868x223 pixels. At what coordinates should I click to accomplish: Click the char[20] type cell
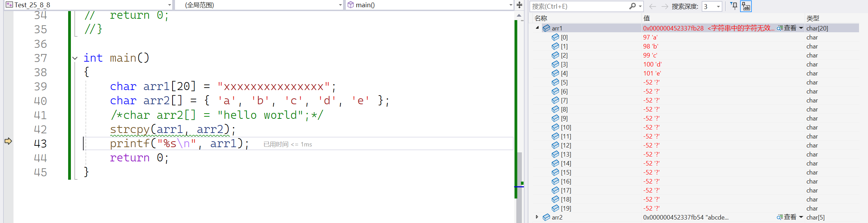coord(817,28)
